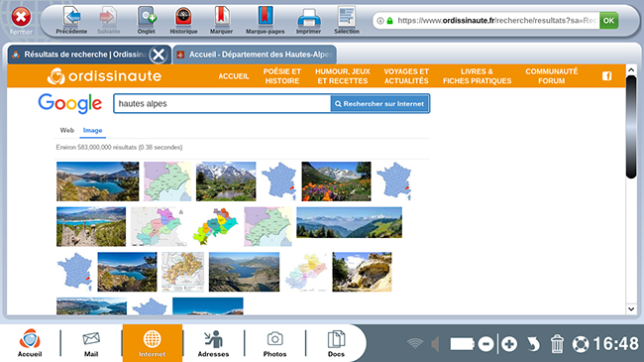Viewport: 644px width, 362px height.
Task: Switch to Accueil - Département des Hautes-Alpes tab
Action: tap(255, 55)
